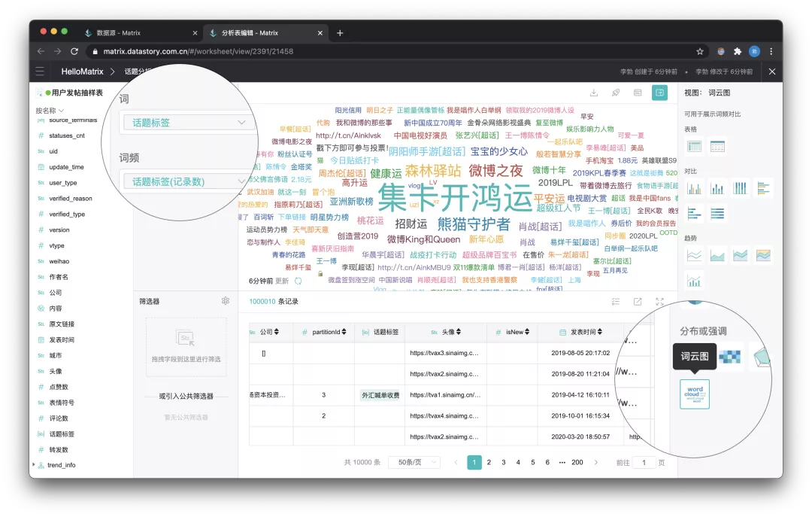Expand the trend_info field tree node
Image resolution: width=812 pixels, height=517 pixels.
(x=34, y=464)
